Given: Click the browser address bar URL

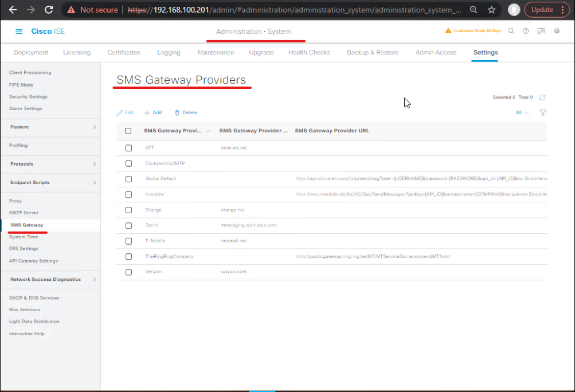Looking at the screenshot, I should point(294,10).
